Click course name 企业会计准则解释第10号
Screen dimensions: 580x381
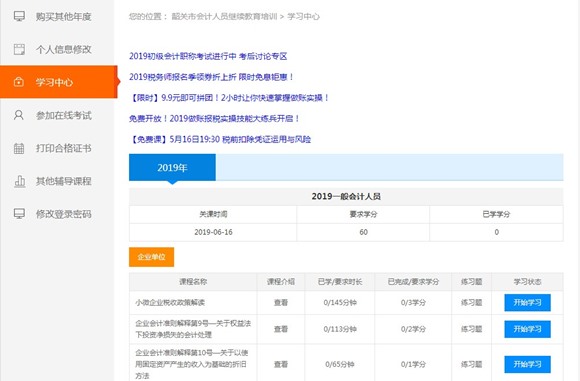click(192, 364)
